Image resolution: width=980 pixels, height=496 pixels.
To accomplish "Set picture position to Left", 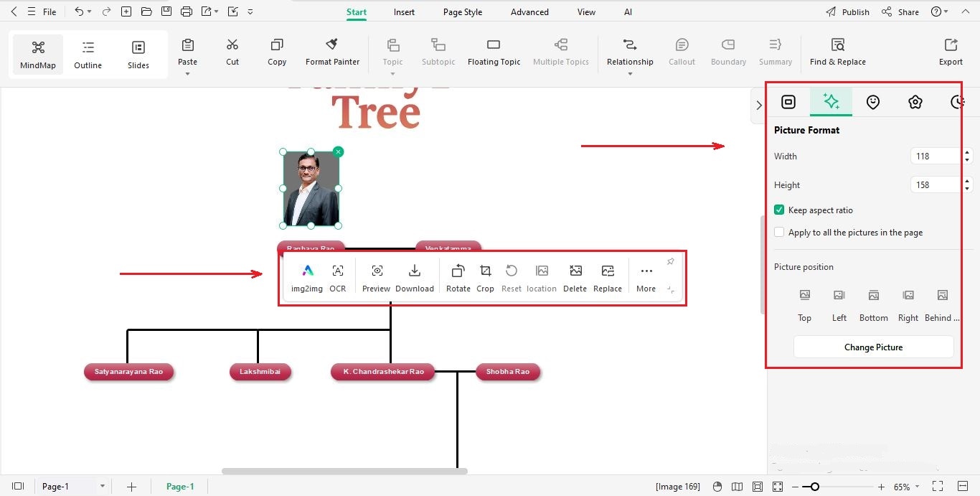I will 839,305.
